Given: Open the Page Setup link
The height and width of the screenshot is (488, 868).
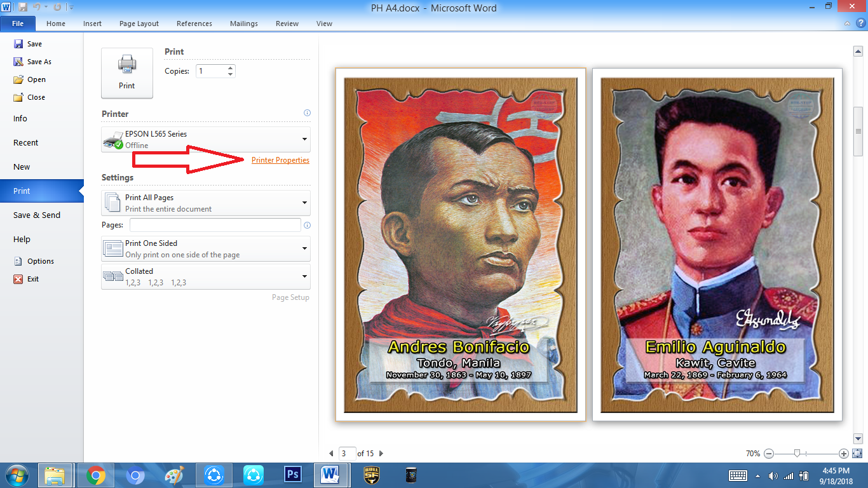Looking at the screenshot, I should coord(290,297).
